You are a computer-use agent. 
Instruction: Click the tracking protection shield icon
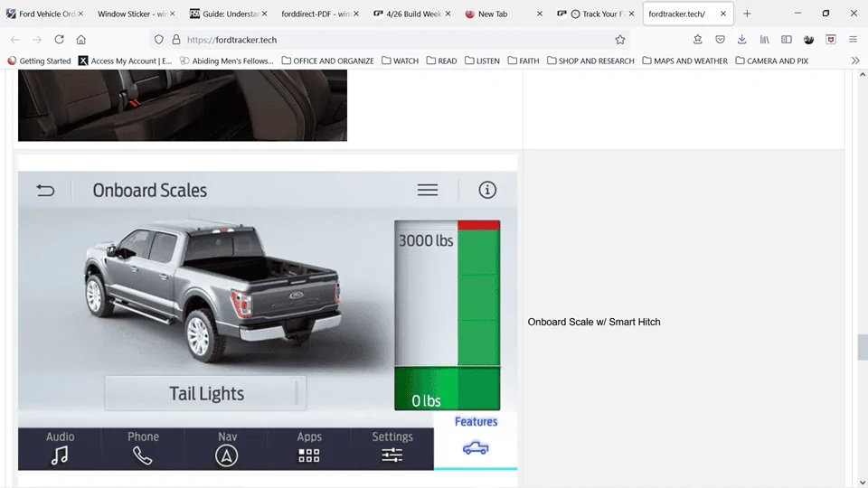159,39
